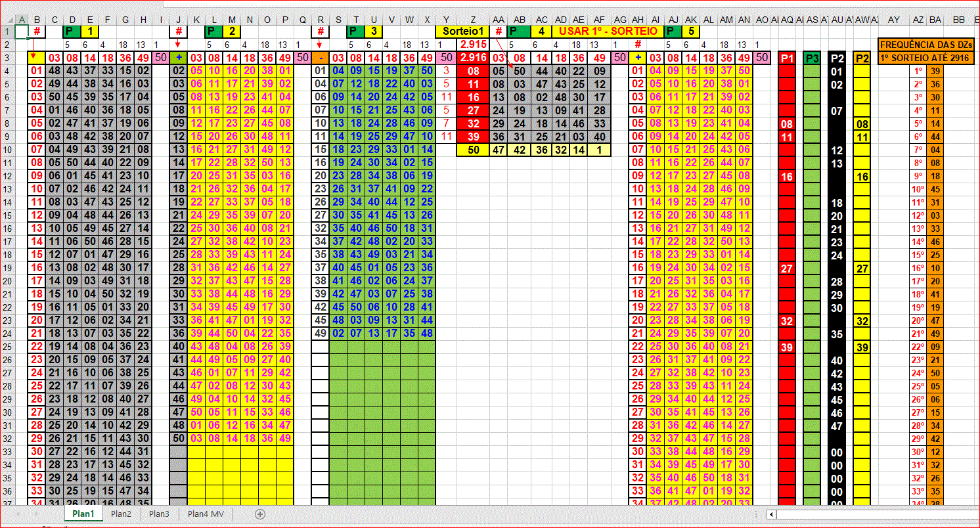Image resolution: width=980 pixels, height=528 pixels.
Task: Select the green P3 column header cell
Action: 812,58
